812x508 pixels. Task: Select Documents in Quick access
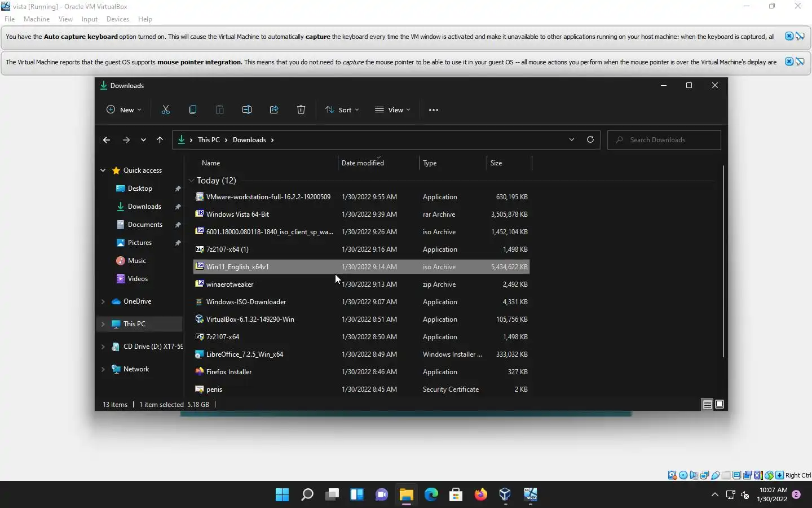click(145, 225)
